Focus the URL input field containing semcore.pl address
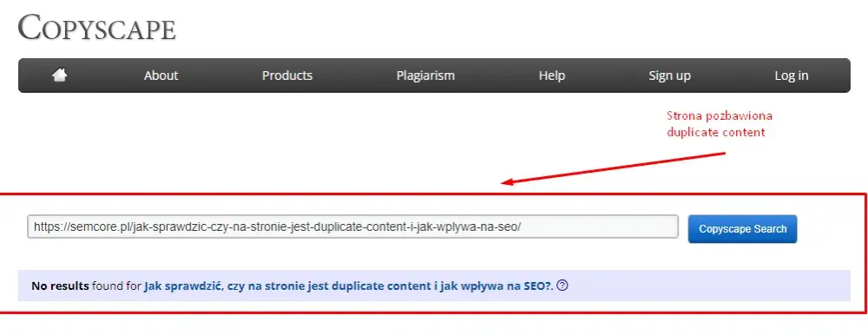The image size is (868, 335). coord(352,227)
